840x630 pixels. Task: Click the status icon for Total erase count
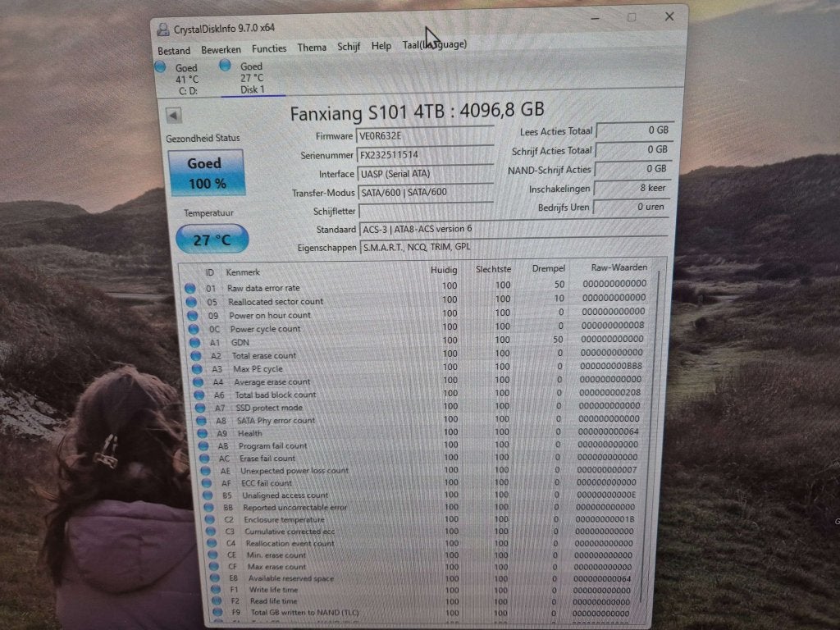click(x=196, y=356)
